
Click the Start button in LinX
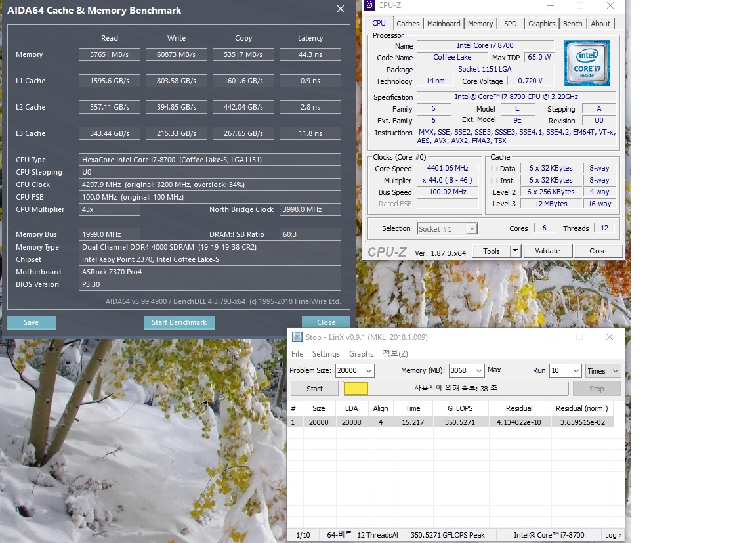(314, 389)
